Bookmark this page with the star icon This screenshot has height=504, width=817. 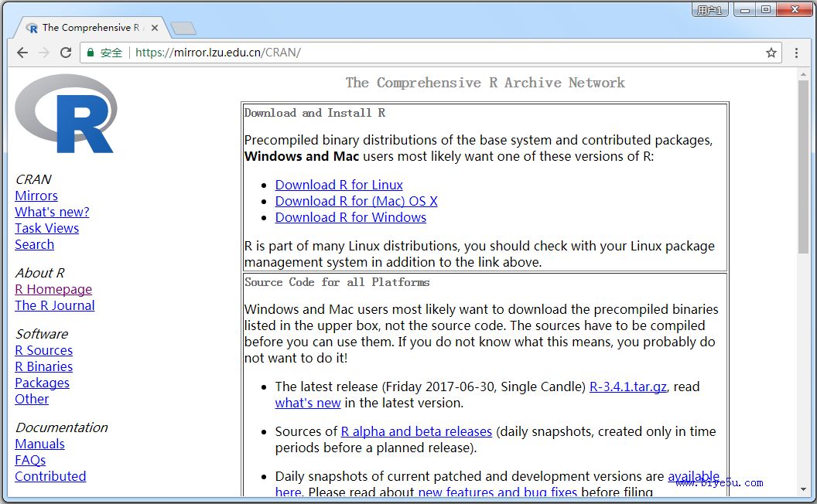click(771, 53)
